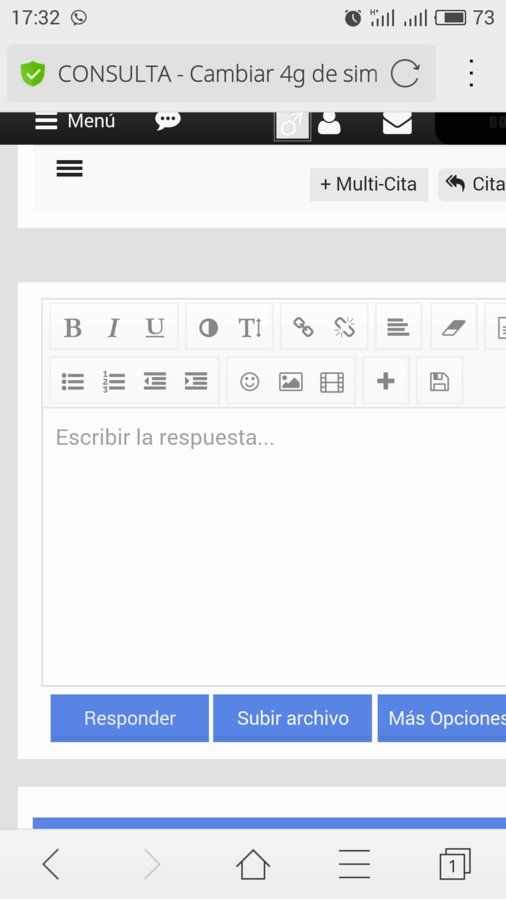Go back in browser navigation
The width and height of the screenshot is (506, 899).
(51, 864)
